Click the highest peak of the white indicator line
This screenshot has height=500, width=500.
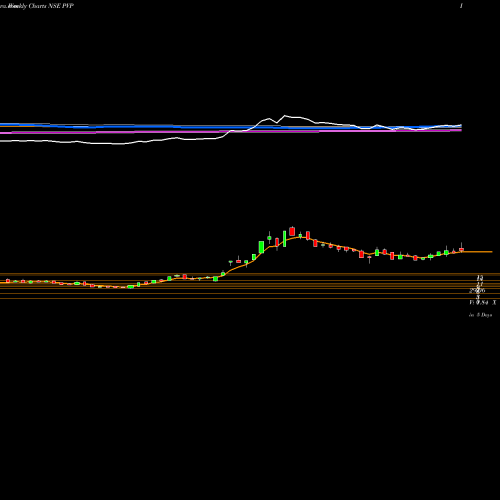[285, 116]
